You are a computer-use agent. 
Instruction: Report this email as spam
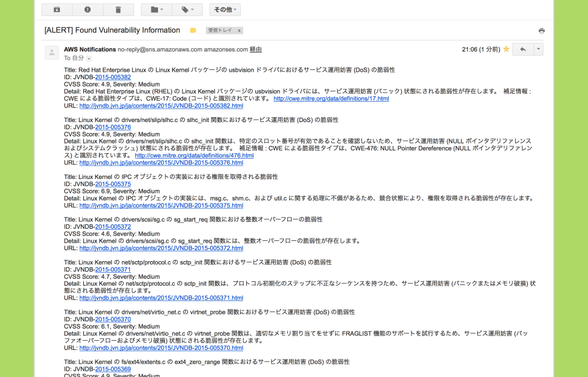pos(86,9)
